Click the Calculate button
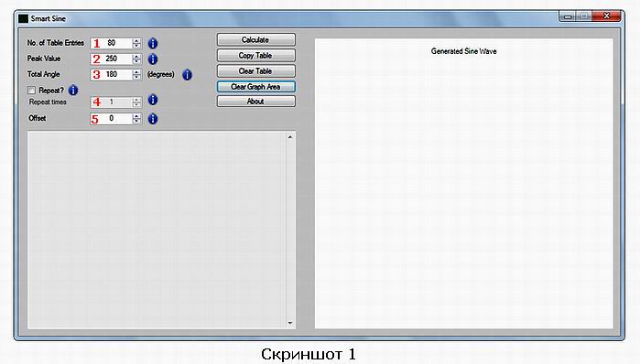The image size is (640, 364). coord(256,39)
